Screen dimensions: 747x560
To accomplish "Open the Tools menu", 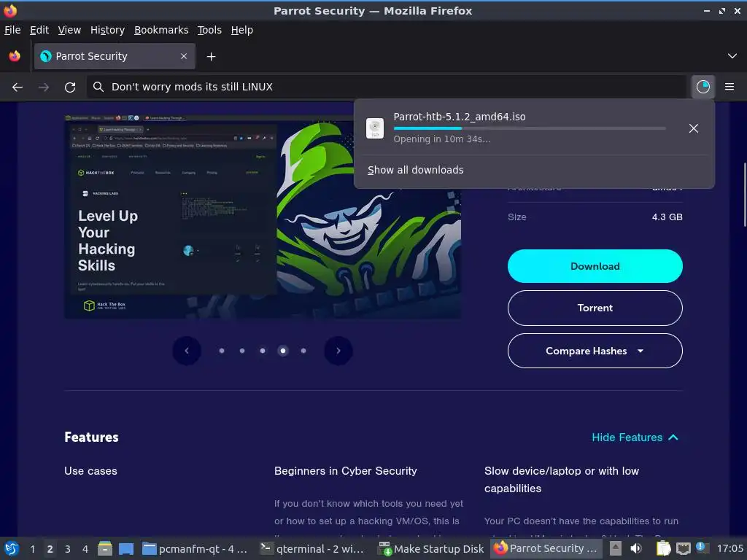I will [209, 30].
